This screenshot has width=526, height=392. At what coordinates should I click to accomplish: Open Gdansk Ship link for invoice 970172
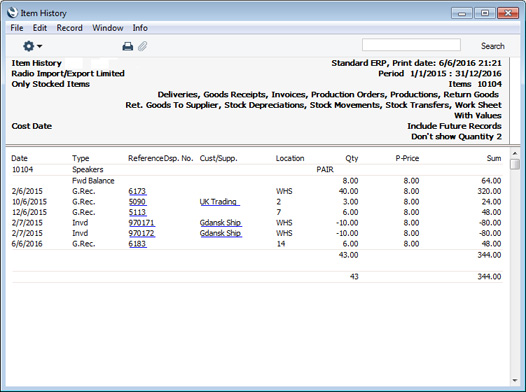220,233
